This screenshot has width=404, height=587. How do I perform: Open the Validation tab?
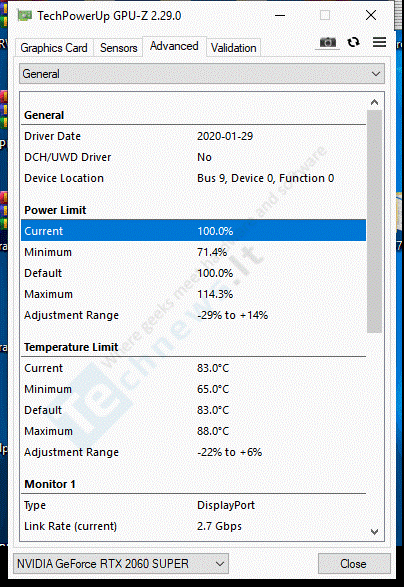234,48
